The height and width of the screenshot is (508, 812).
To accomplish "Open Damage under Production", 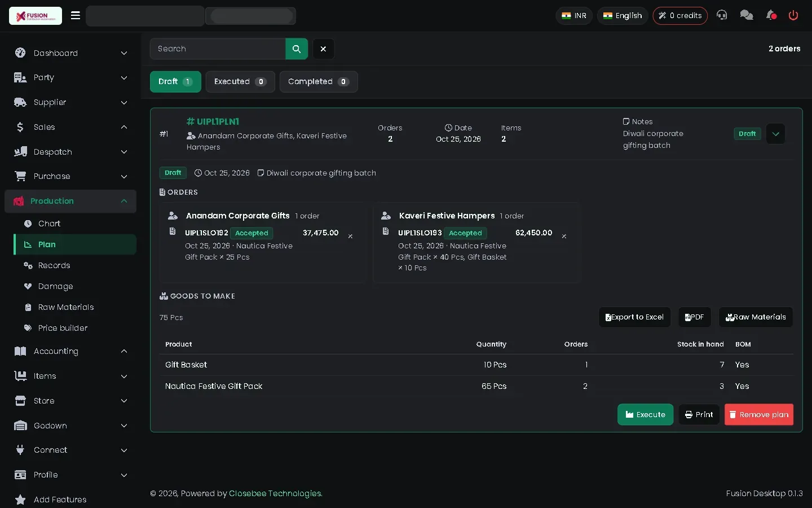I will (x=75, y=286).
